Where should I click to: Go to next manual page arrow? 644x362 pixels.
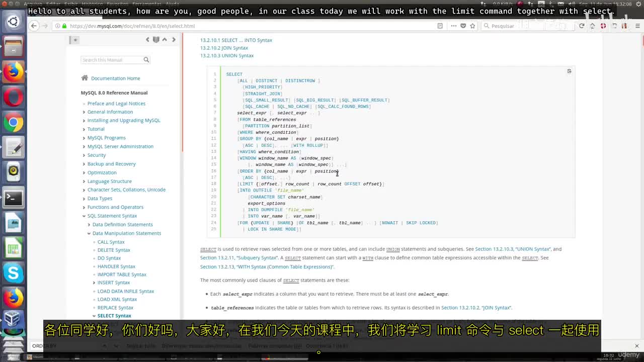point(174,40)
